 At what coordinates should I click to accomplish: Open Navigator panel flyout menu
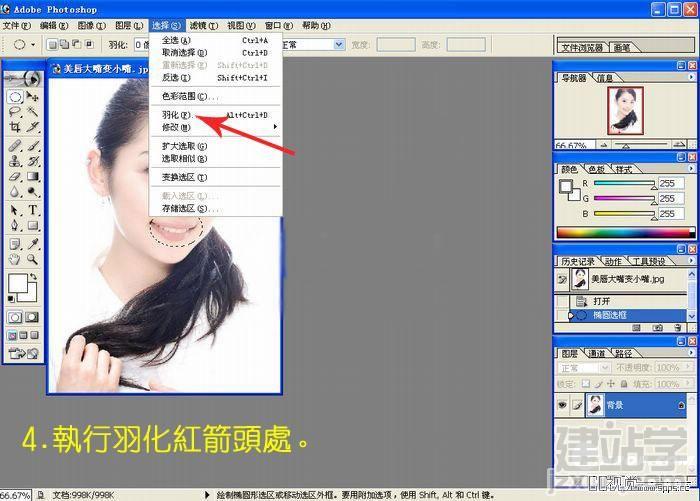point(691,77)
